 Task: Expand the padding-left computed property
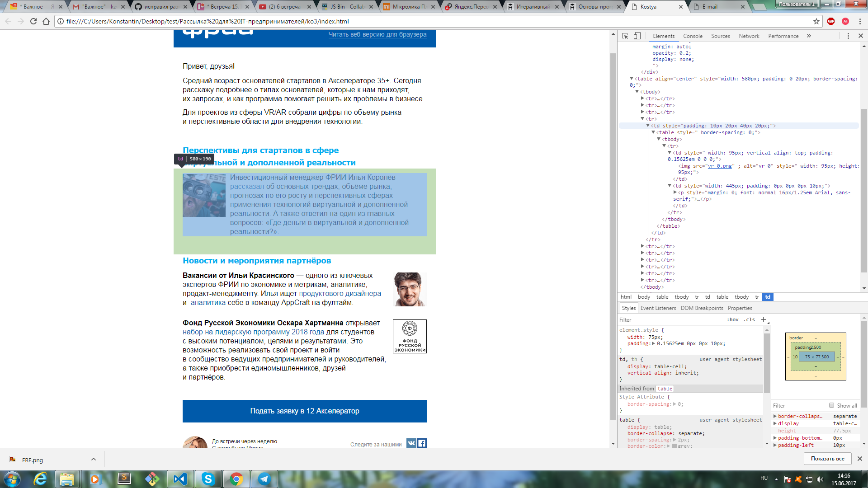[775, 445]
